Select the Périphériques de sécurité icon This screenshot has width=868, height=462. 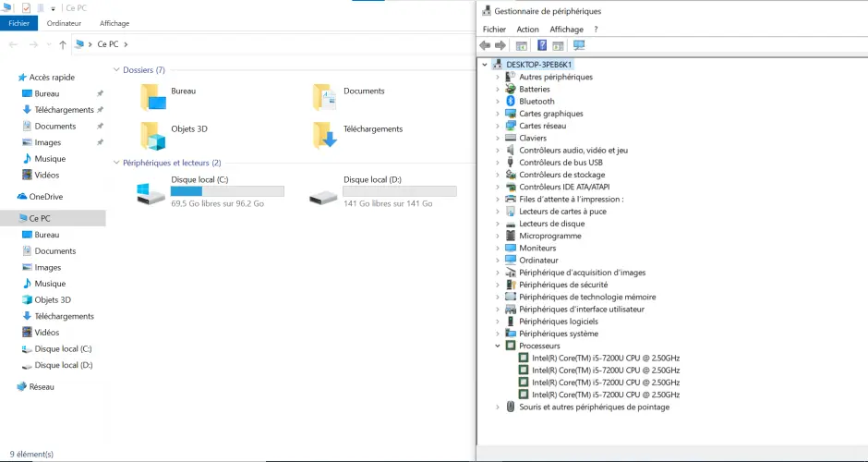coord(511,285)
